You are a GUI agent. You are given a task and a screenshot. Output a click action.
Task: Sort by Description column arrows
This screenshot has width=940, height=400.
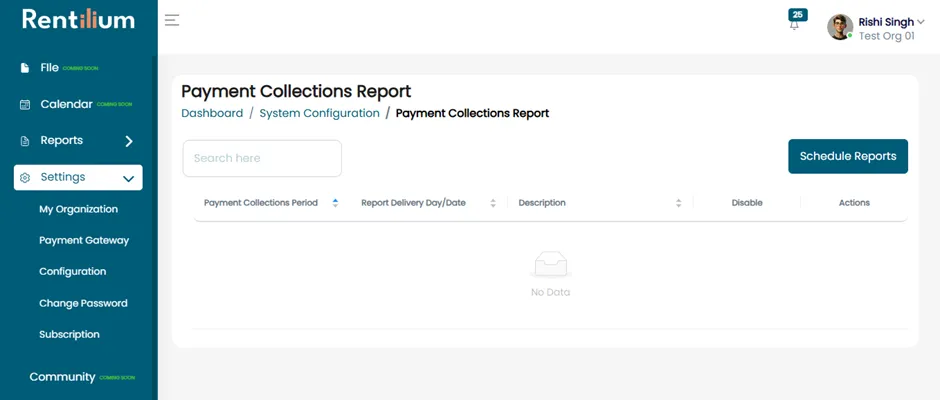pyautogui.click(x=679, y=203)
